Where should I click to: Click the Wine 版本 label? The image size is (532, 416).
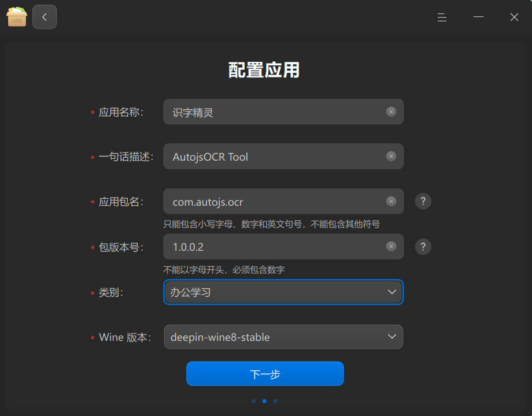click(124, 337)
